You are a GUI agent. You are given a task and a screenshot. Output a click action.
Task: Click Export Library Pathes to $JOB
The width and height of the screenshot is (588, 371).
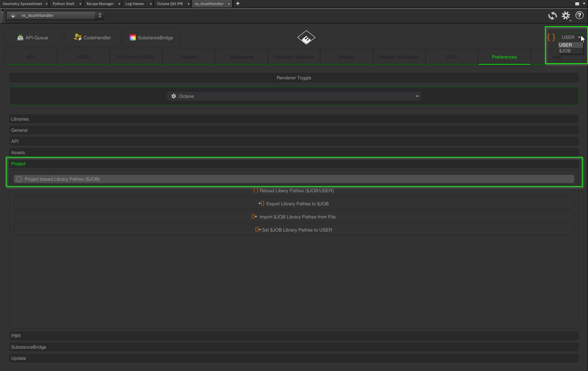[x=294, y=204]
